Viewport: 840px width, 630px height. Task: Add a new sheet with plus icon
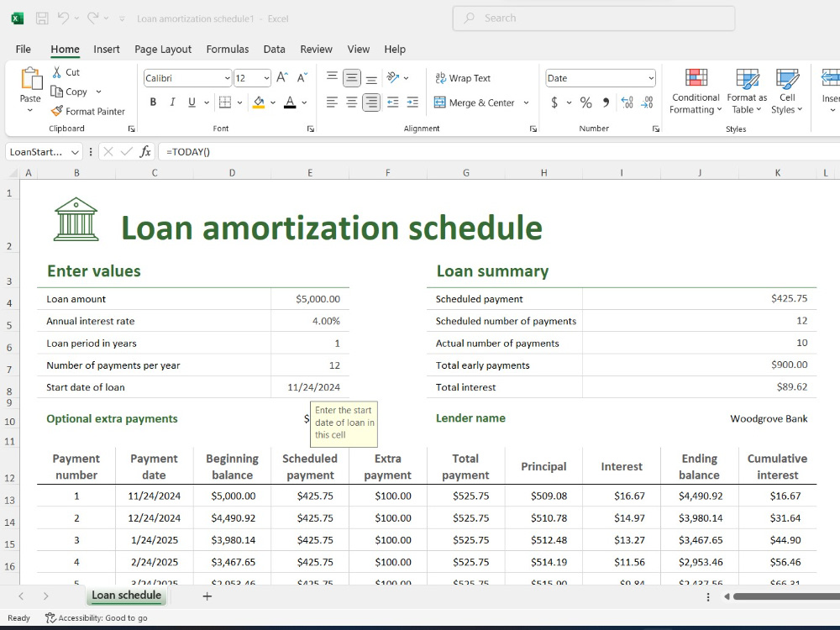point(207,596)
